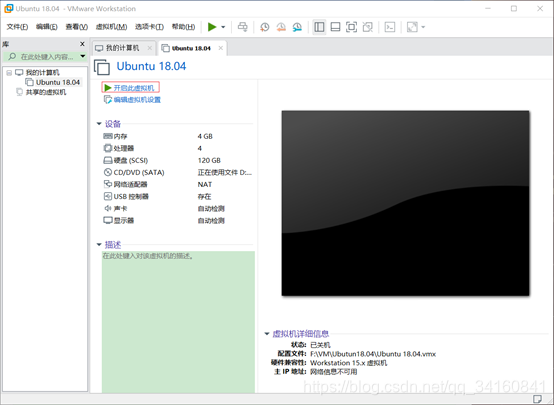Close the library panel
554x405 pixels.
[82, 44]
